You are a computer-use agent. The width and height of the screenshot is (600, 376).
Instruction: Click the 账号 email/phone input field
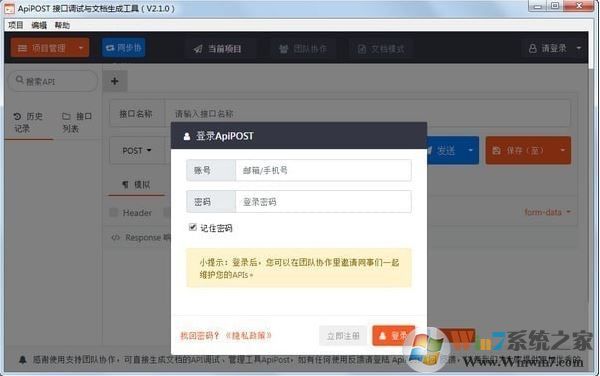(x=323, y=170)
